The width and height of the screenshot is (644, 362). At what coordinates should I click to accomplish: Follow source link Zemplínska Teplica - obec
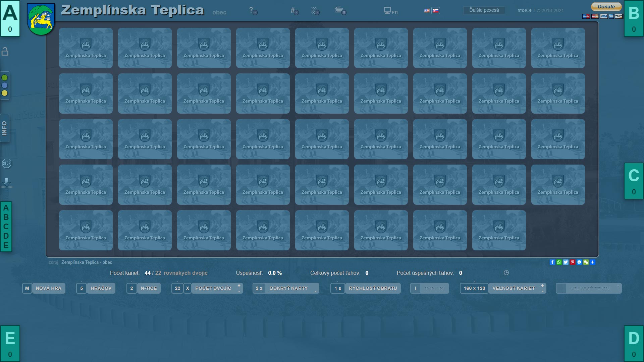pyautogui.click(x=87, y=262)
